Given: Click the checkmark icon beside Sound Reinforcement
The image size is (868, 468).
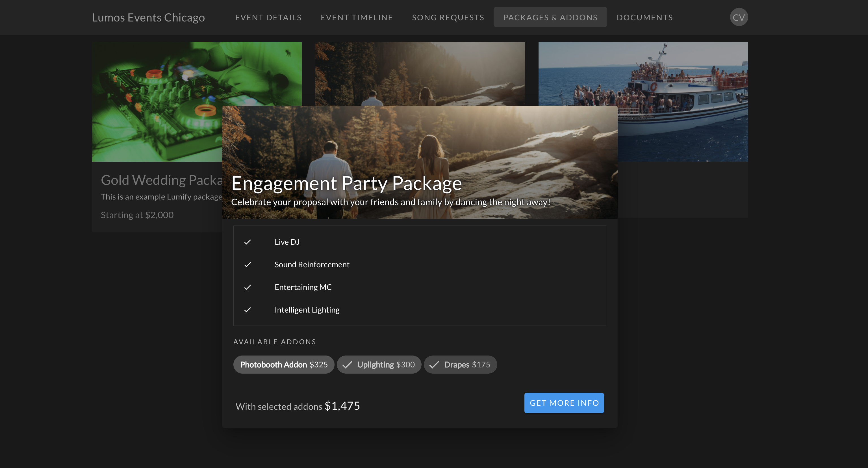Looking at the screenshot, I should [x=248, y=265].
